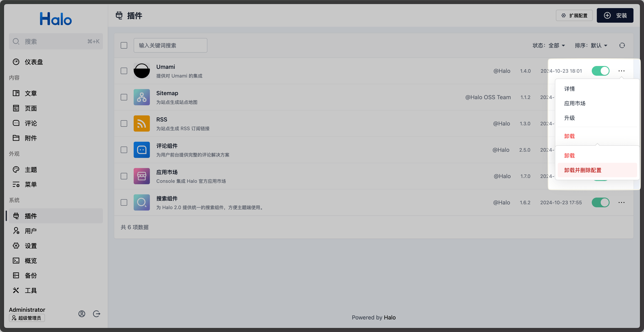This screenshot has width=644, height=332.
Task: Click the logout icon in sidebar footer
Action: coord(97,314)
